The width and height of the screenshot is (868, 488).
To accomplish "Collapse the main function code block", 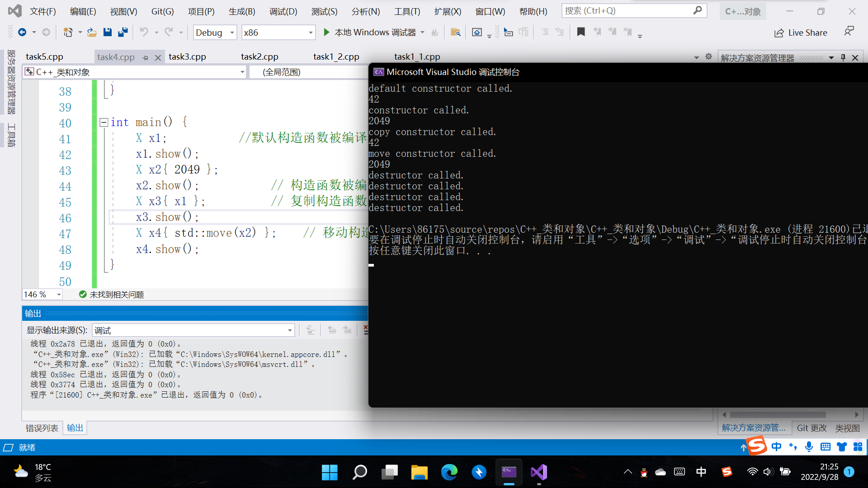I will pyautogui.click(x=104, y=122).
